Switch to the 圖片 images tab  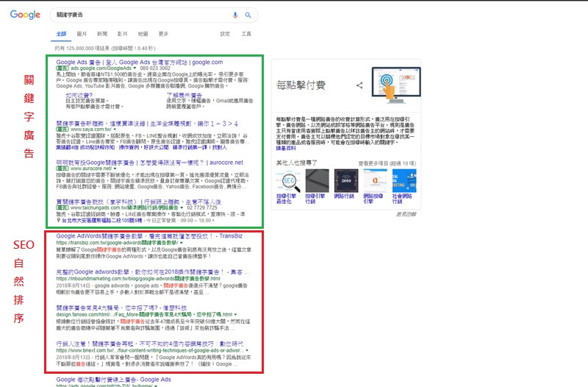(82, 34)
